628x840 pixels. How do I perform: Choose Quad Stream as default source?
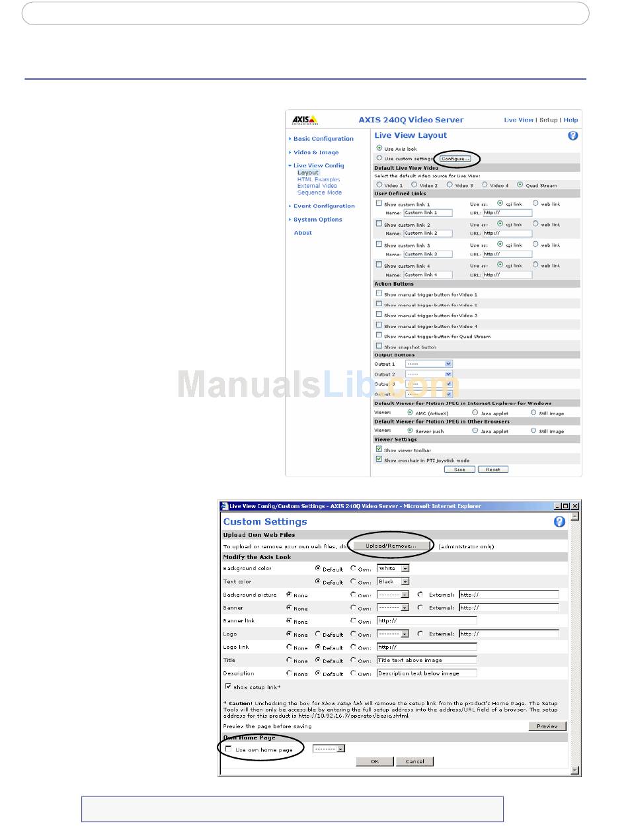point(520,185)
